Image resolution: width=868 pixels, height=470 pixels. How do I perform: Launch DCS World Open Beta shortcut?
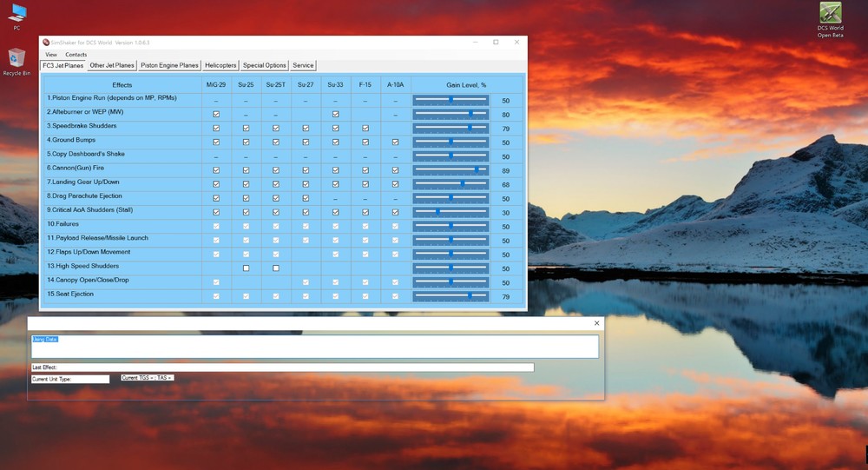pos(831,20)
